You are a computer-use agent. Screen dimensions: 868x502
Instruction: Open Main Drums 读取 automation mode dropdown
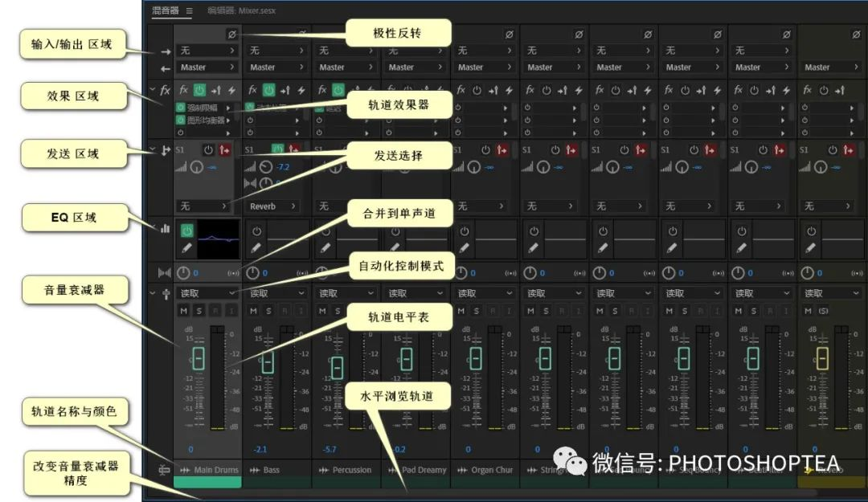coord(207,293)
